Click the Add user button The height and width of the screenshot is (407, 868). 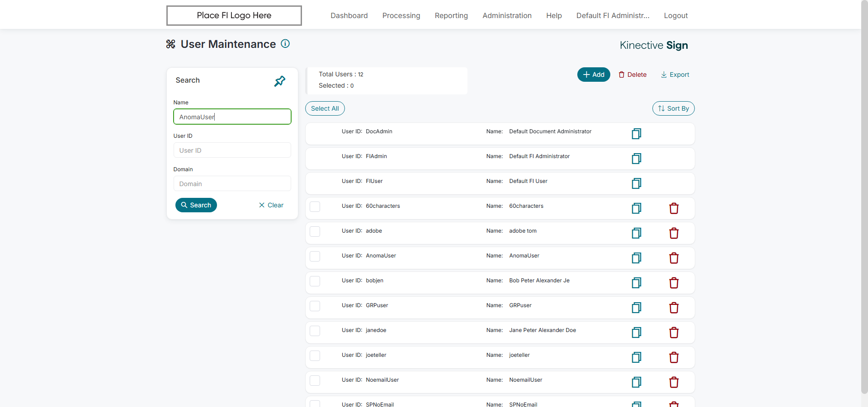[x=594, y=75]
